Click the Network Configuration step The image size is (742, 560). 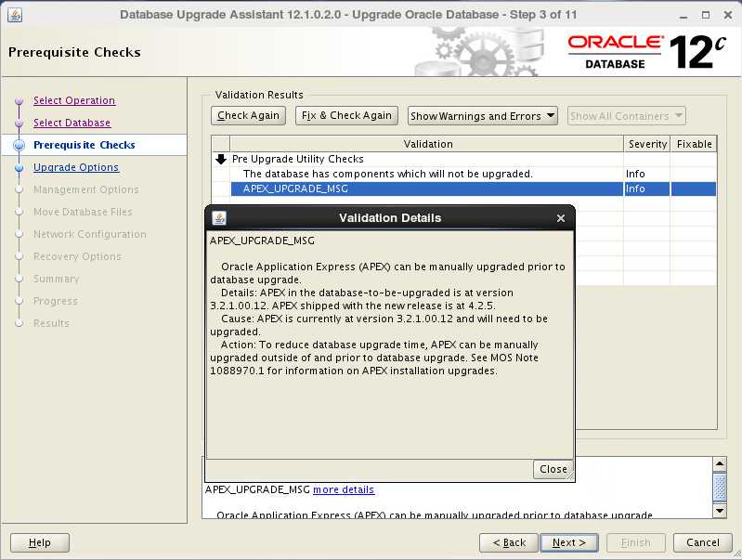pyautogui.click(x=89, y=234)
